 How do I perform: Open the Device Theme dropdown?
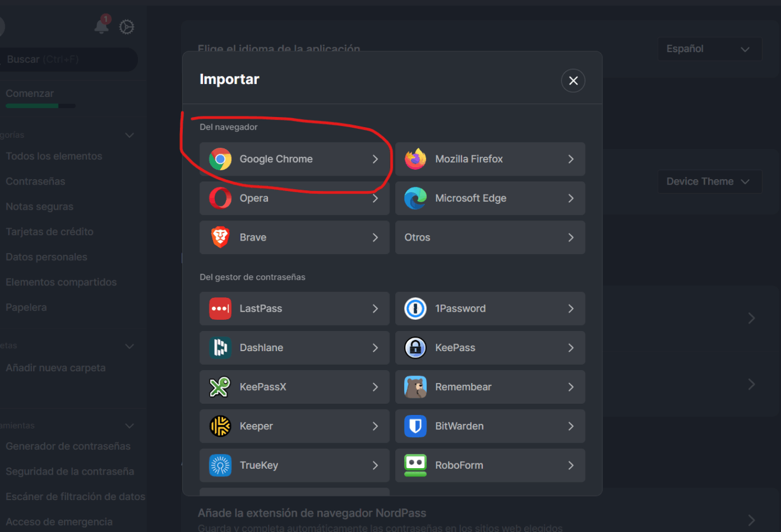click(x=710, y=181)
